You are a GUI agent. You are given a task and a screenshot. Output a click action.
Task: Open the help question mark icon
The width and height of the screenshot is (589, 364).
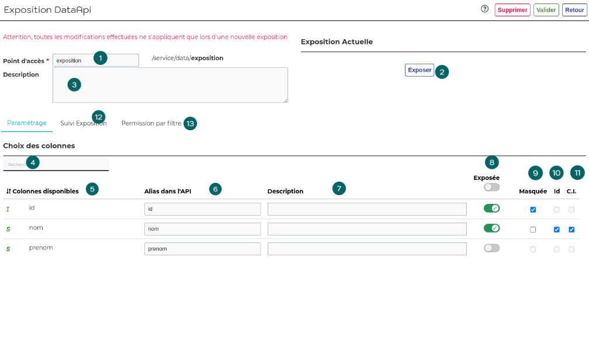click(484, 9)
